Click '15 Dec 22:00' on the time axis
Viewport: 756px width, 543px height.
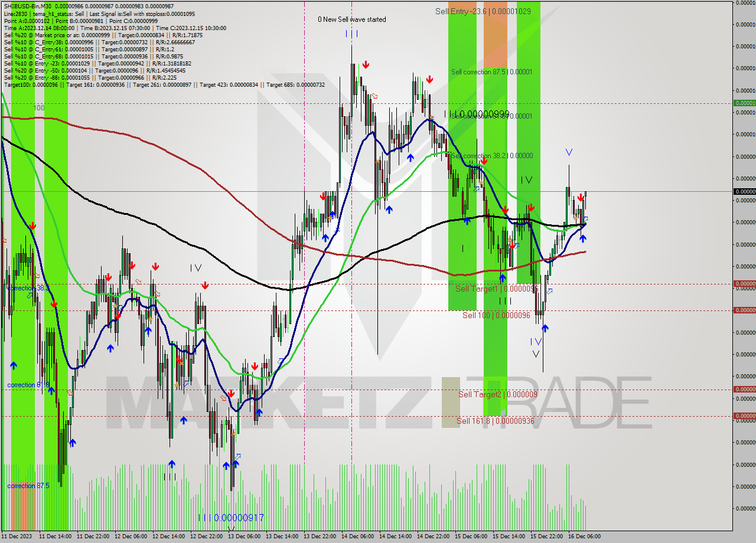click(546, 537)
